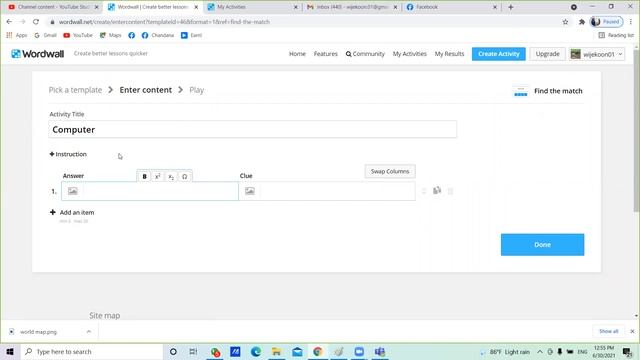Image resolution: width=640 pixels, height=360 pixels.
Task: Open the Zoom app from the taskbar
Action: [359, 351]
